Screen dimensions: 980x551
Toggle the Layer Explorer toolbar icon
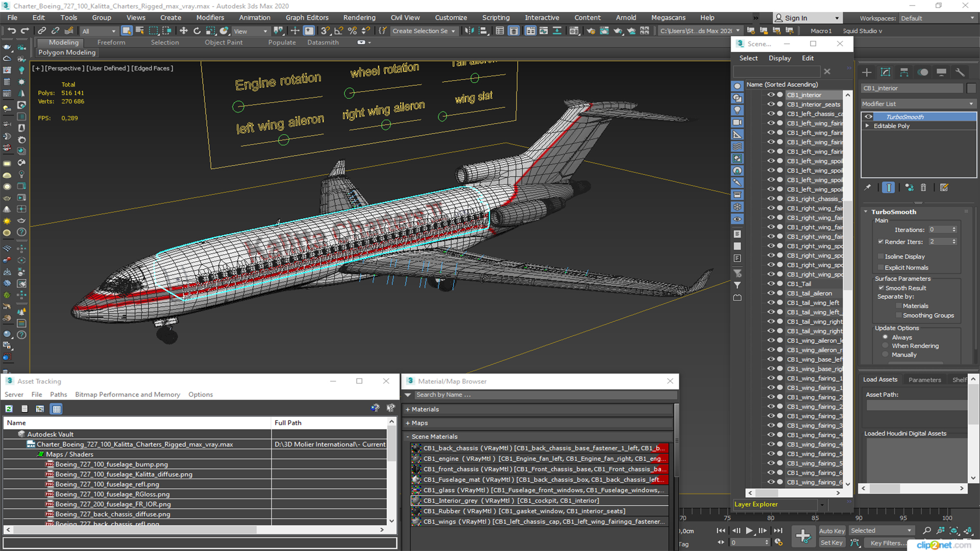coord(514,31)
